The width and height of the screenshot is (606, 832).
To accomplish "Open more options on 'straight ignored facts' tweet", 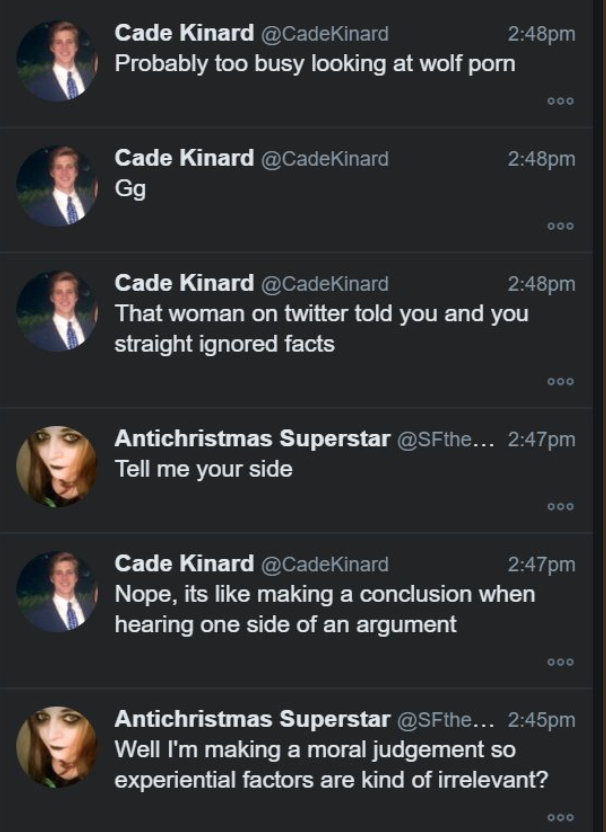I will pos(560,382).
